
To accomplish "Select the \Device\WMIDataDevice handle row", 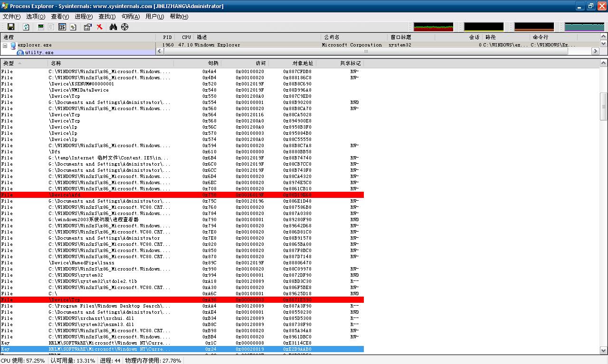I will [182, 90].
